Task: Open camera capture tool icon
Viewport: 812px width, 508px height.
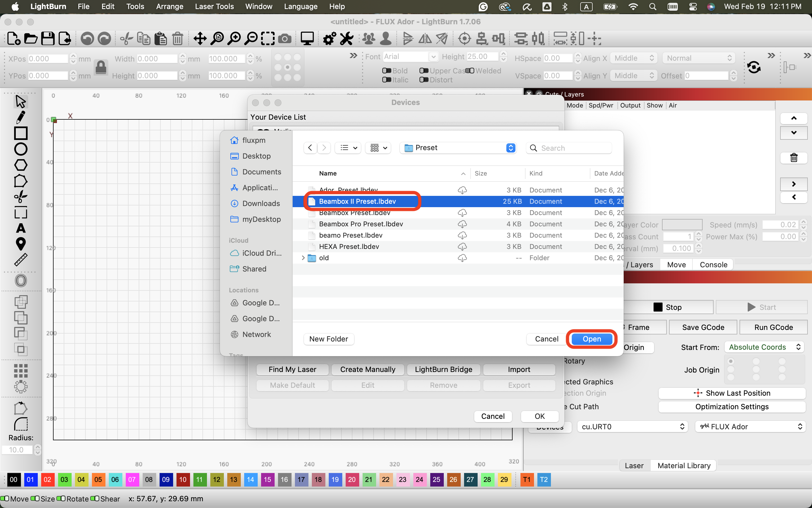Action: pos(285,39)
